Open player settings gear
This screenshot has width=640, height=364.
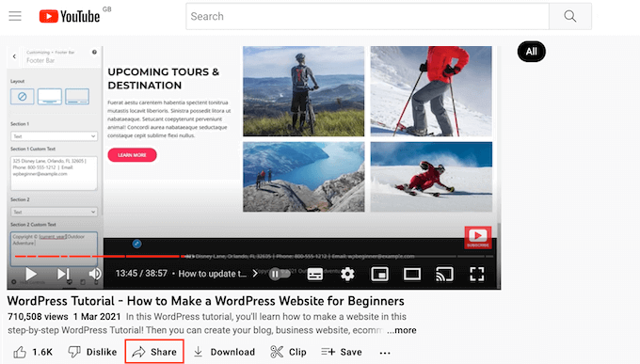click(x=347, y=274)
